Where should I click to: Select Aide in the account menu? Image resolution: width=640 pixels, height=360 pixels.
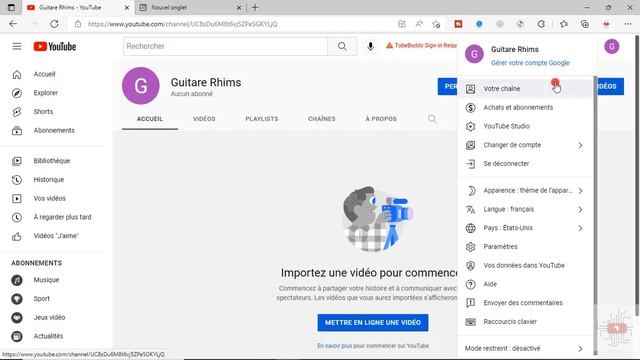click(525, 284)
